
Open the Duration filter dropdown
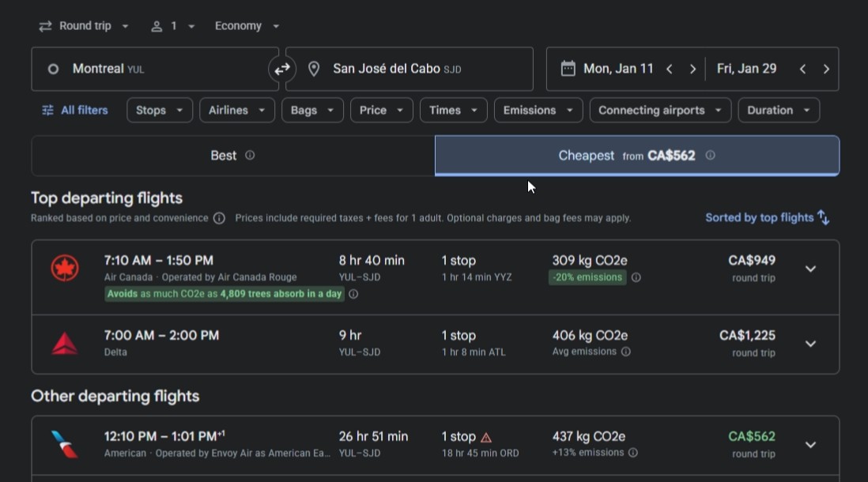pyautogui.click(x=779, y=110)
